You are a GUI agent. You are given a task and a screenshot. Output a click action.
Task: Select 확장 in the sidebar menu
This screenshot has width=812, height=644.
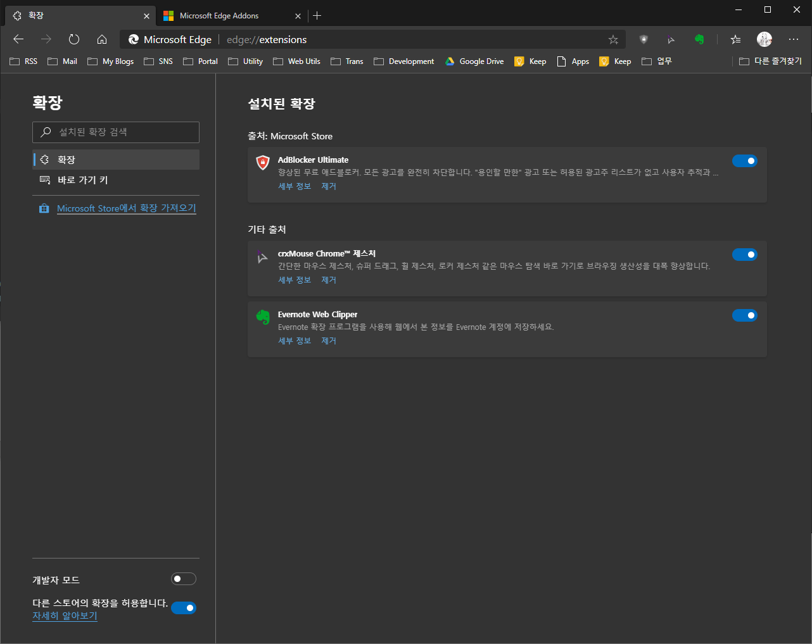click(116, 160)
